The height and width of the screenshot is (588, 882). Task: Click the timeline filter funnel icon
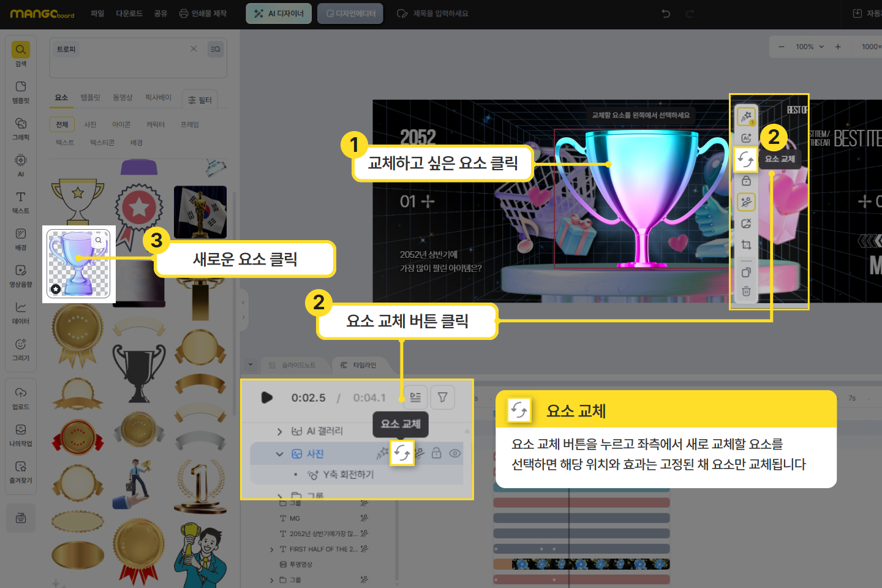[x=442, y=398]
